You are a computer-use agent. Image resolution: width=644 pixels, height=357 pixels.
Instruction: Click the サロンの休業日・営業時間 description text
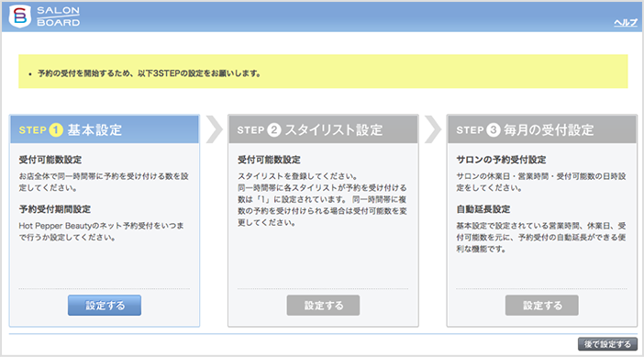tap(541, 182)
